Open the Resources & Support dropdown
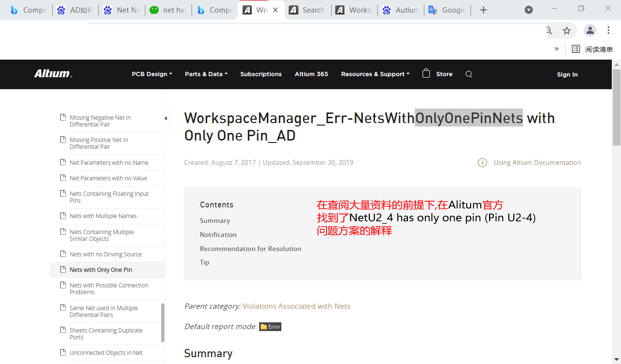The image size is (621, 364). click(375, 74)
